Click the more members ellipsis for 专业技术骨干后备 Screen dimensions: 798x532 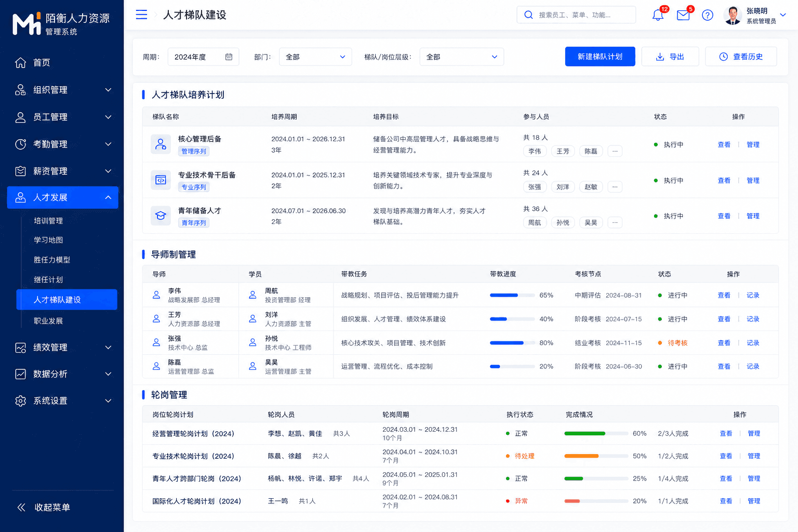[x=615, y=187]
